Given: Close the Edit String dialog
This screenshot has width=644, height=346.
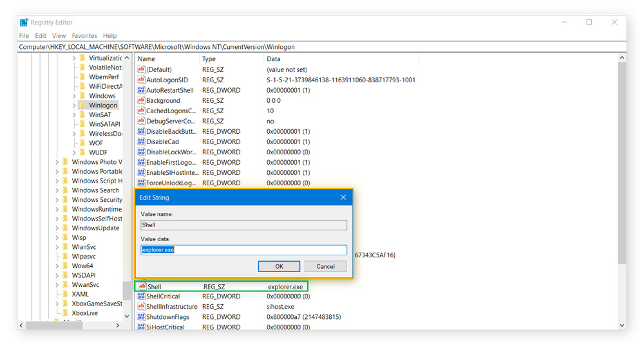Looking at the screenshot, I should 343,197.
